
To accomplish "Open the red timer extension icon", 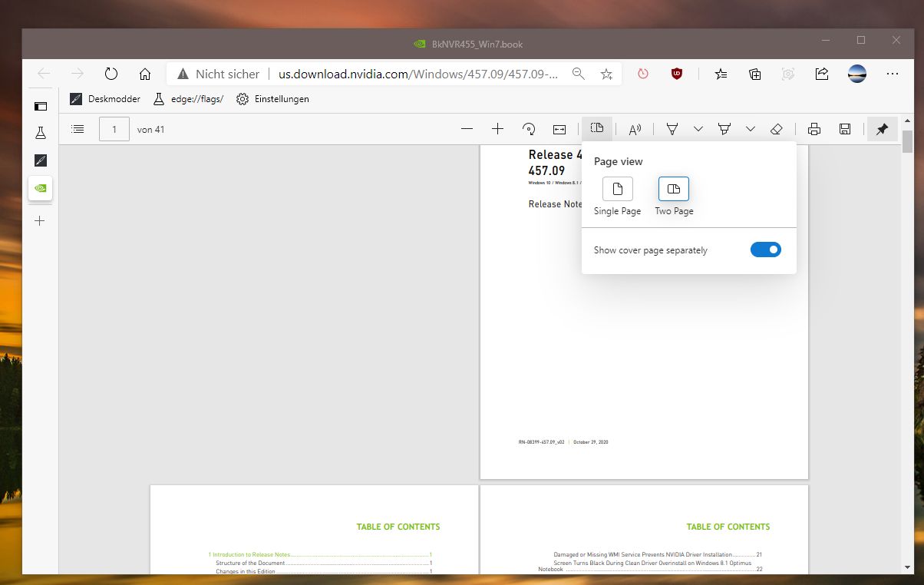I will click(x=643, y=74).
